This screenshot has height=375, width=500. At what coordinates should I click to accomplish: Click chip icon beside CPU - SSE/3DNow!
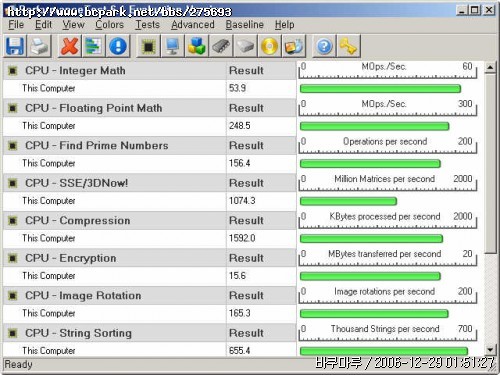click(x=13, y=183)
